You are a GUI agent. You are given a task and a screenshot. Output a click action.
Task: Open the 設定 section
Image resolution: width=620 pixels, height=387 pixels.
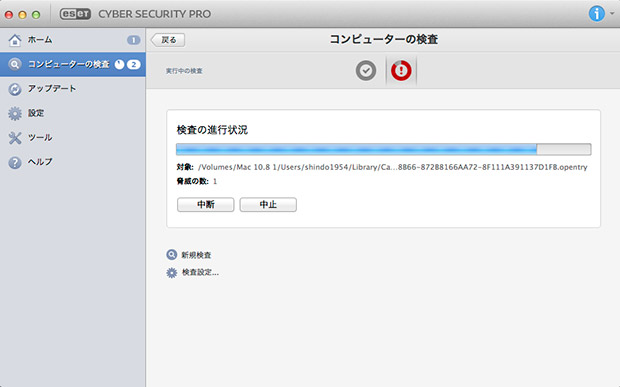coord(73,113)
